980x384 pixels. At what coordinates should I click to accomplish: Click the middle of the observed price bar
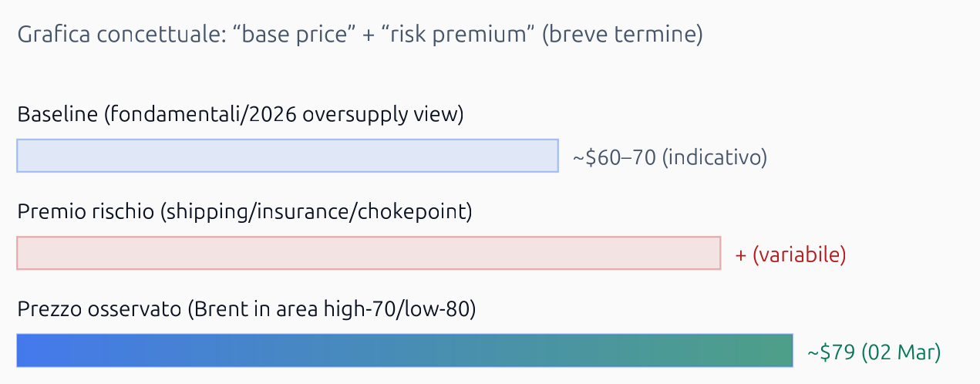(x=405, y=351)
